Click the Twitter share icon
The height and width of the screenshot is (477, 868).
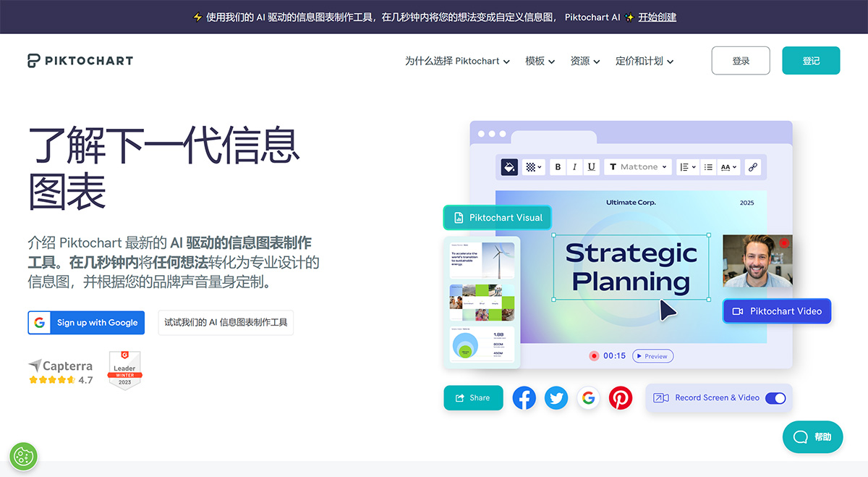point(556,397)
